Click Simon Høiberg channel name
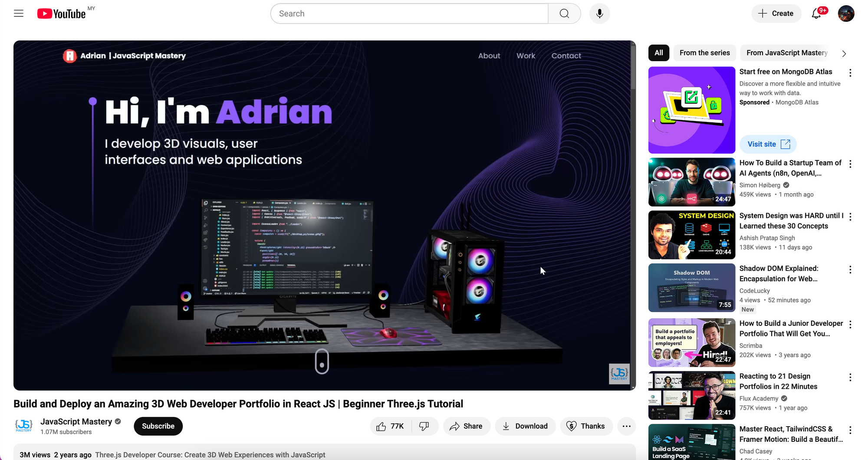Screen dimensions: 868x460 (759, 185)
